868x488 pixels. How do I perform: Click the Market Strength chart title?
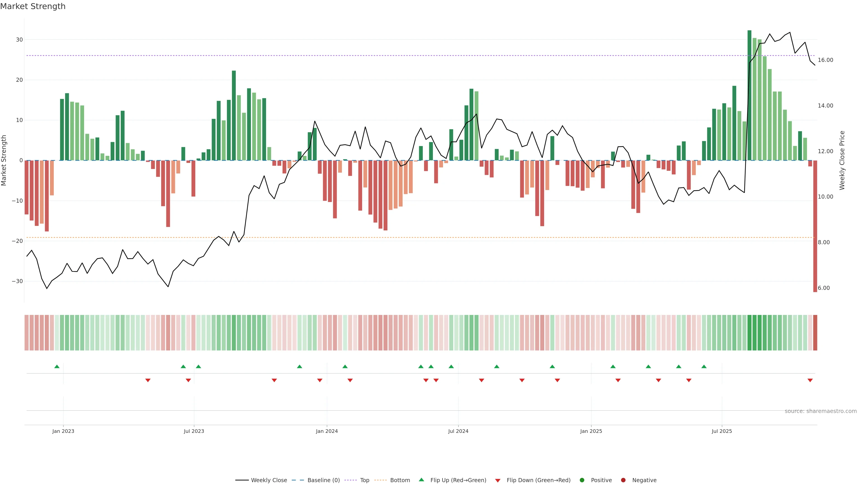pyautogui.click(x=33, y=6)
